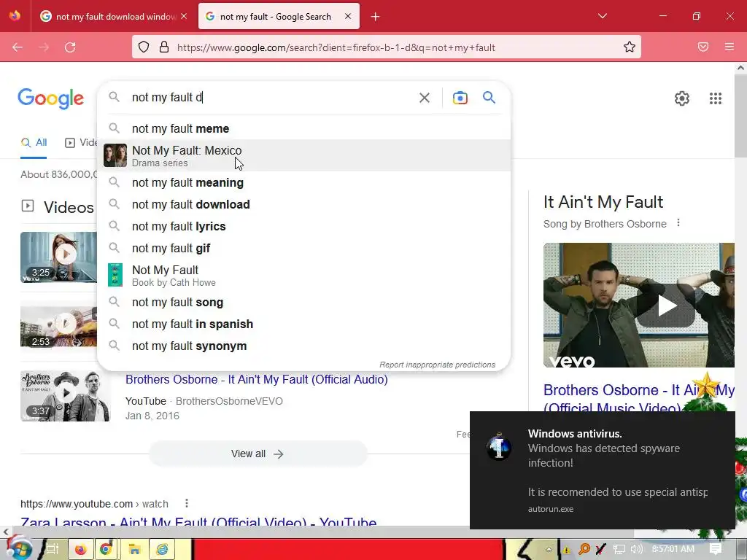Screen dimensions: 747x560
Task: Show hidden system tray icons
Action: click(549, 549)
